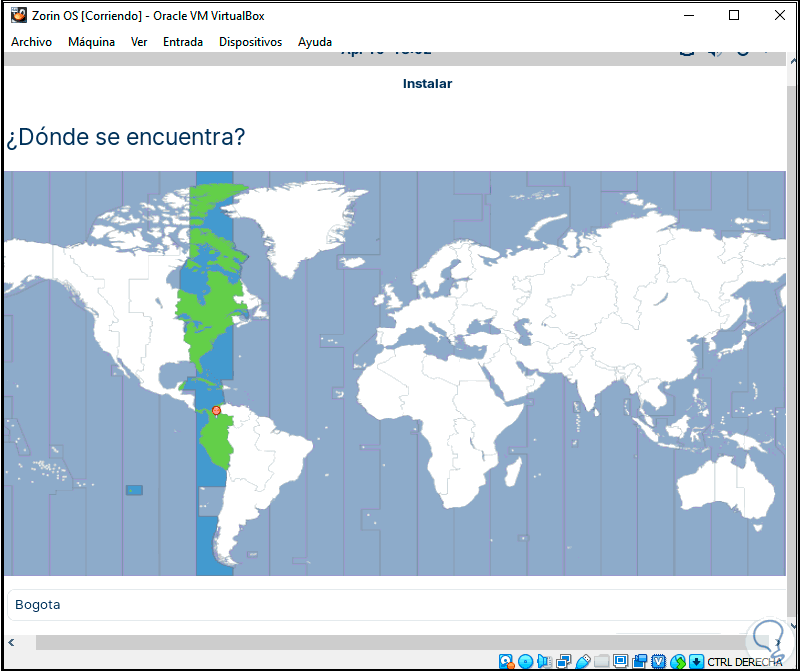Viewport: 801px width, 671px height.
Task: Click the vertical scrollbar up arrow
Action: pos(793,61)
